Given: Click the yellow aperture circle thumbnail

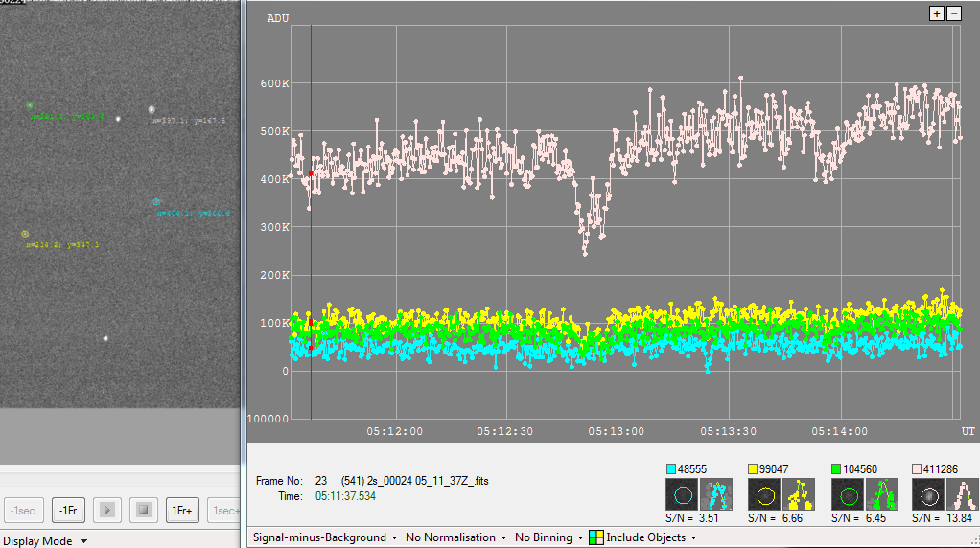Looking at the screenshot, I should 763,495.
